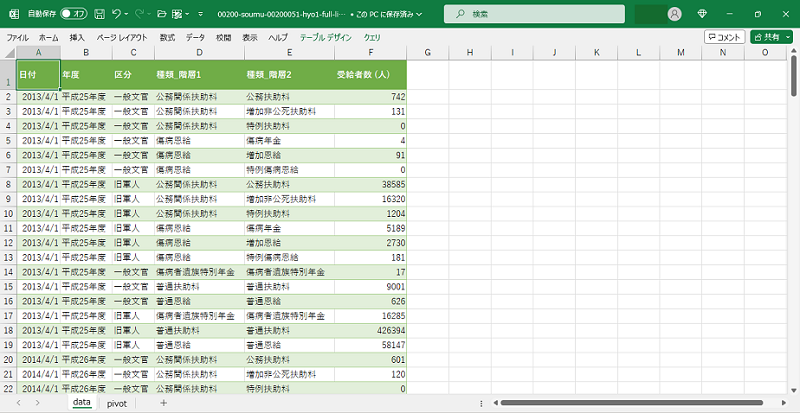Screen dimensions: 800x413
Task: Click the select-all corner triangle of grid
Action: click(8, 52)
